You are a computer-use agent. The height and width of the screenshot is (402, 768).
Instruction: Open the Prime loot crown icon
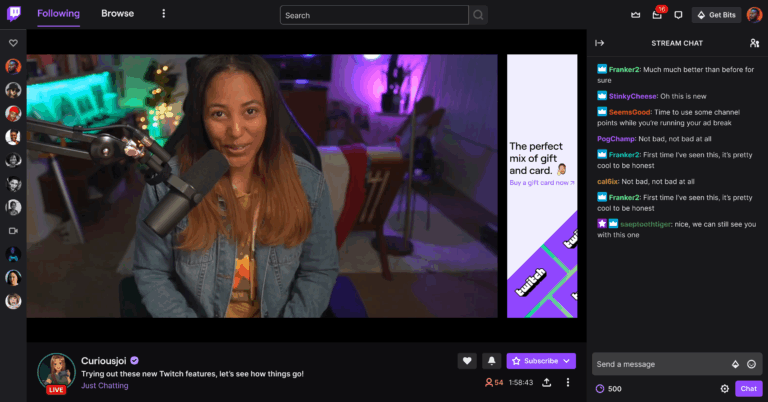(635, 15)
